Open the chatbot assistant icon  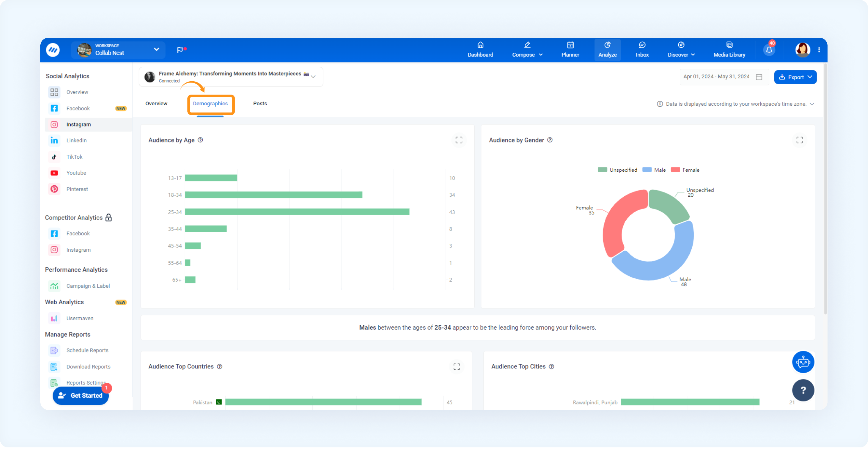[x=803, y=363]
